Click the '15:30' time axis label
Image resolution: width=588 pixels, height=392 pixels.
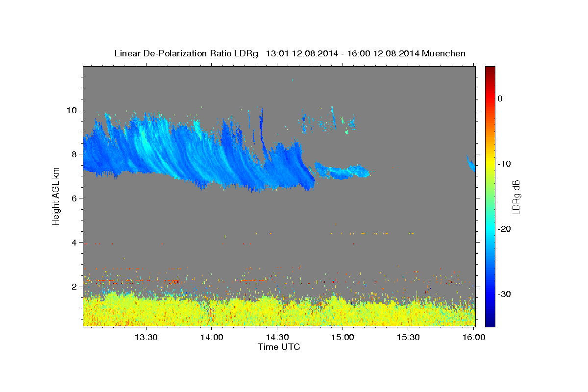coord(408,337)
